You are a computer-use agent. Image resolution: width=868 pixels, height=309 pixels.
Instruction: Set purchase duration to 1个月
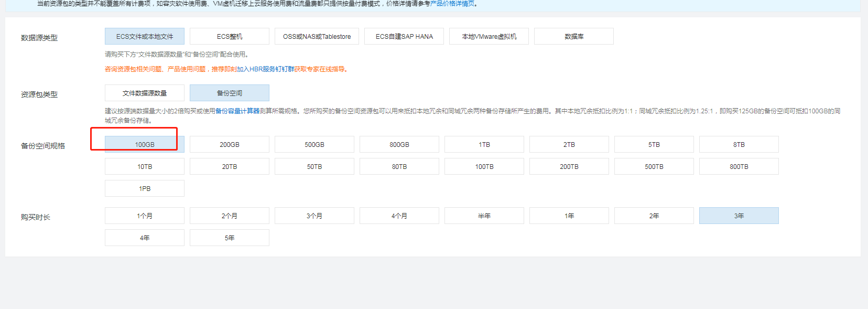(x=145, y=216)
